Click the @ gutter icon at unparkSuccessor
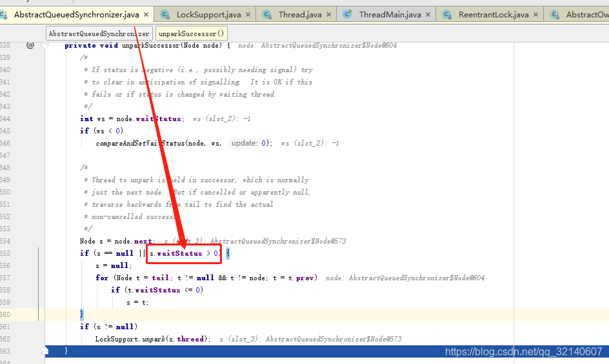This screenshot has height=364, width=609. [x=30, y=45]
